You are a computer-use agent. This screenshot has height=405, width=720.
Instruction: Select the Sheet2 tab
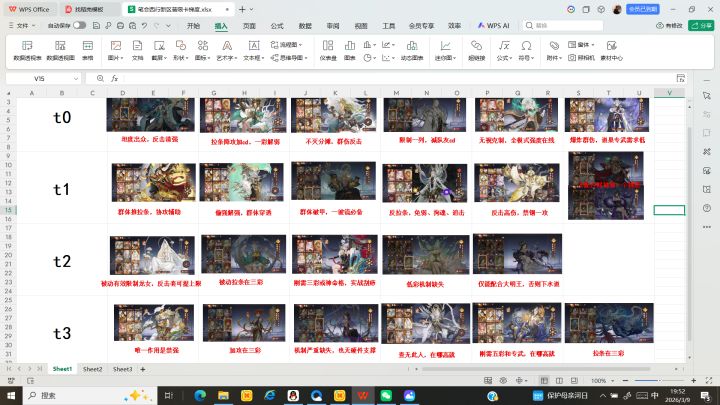tap(92, 369)
